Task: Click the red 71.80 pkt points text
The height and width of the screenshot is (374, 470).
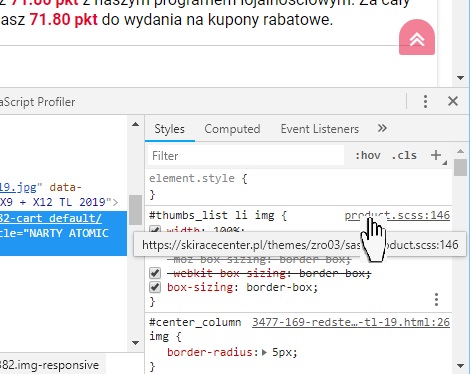Action: [63, 20]
